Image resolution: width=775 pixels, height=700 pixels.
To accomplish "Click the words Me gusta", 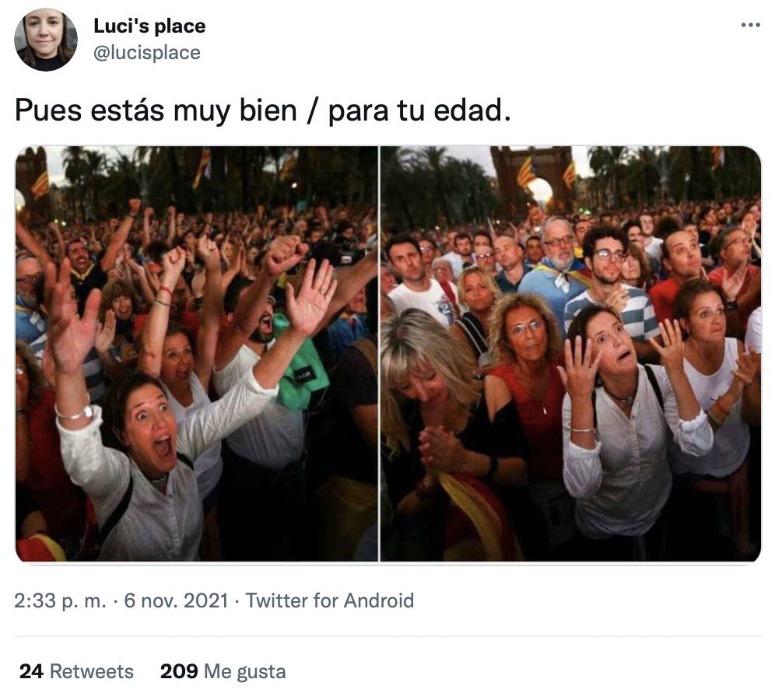I will [x=244, y=672].
